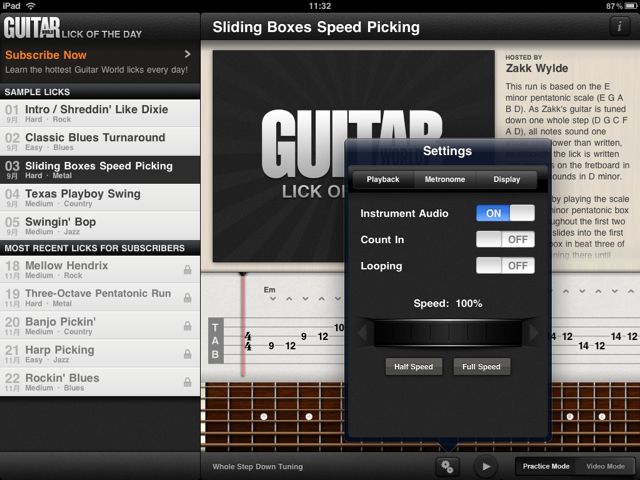
Task: Tap the lock icon on Harp Picking
Action: pyautogui.click(x=187, y=354)
